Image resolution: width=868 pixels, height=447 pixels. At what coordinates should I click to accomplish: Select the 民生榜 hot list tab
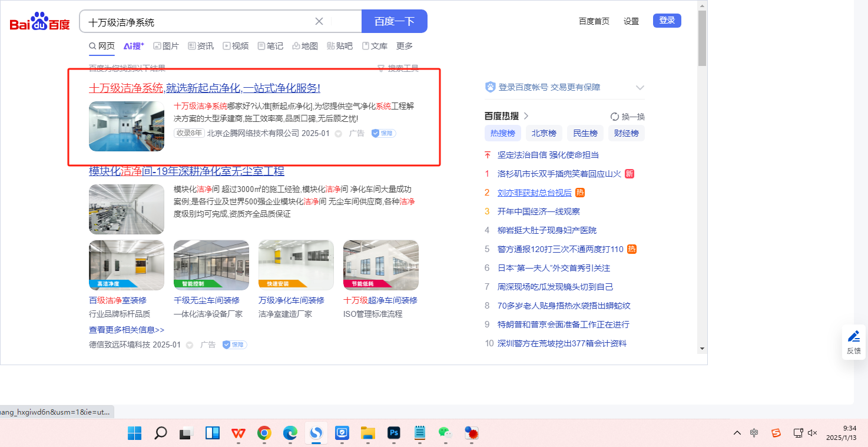(x=585, y=133)
